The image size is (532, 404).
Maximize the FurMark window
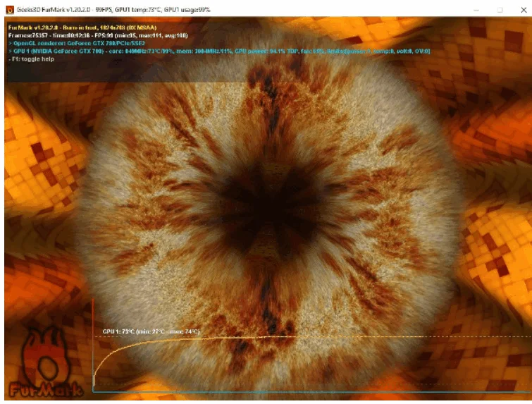click(500, 9)
